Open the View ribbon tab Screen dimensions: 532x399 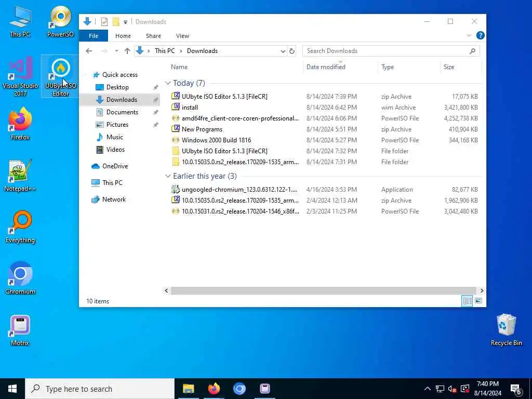click(182, 36)
